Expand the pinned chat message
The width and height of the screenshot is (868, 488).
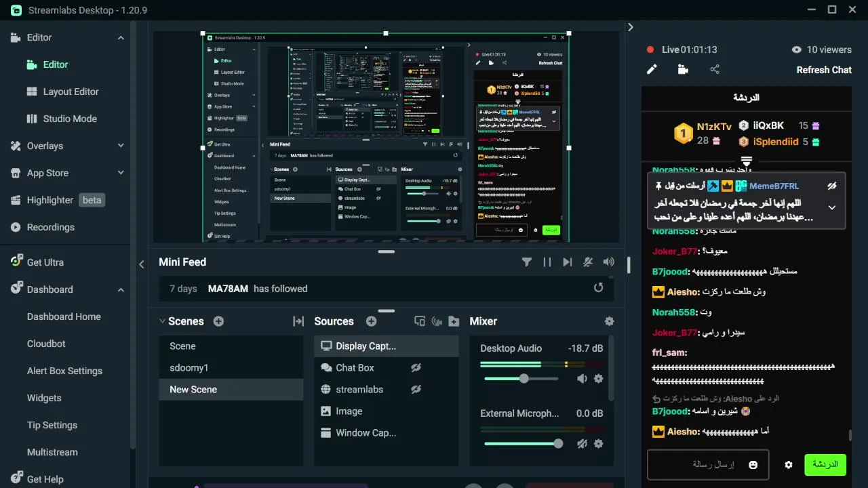pyautogui.click(x=832, y=207)
